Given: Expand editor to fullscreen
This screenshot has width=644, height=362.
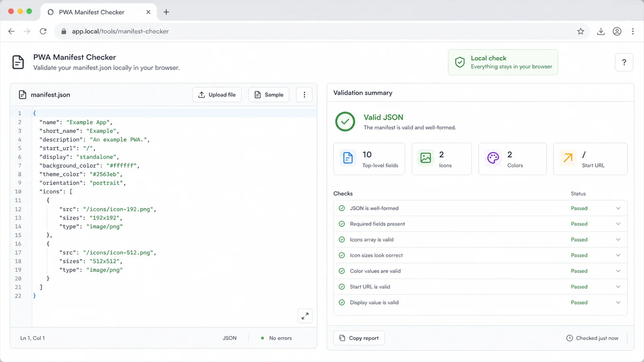Looking at the screenshot, I should 305,316.
